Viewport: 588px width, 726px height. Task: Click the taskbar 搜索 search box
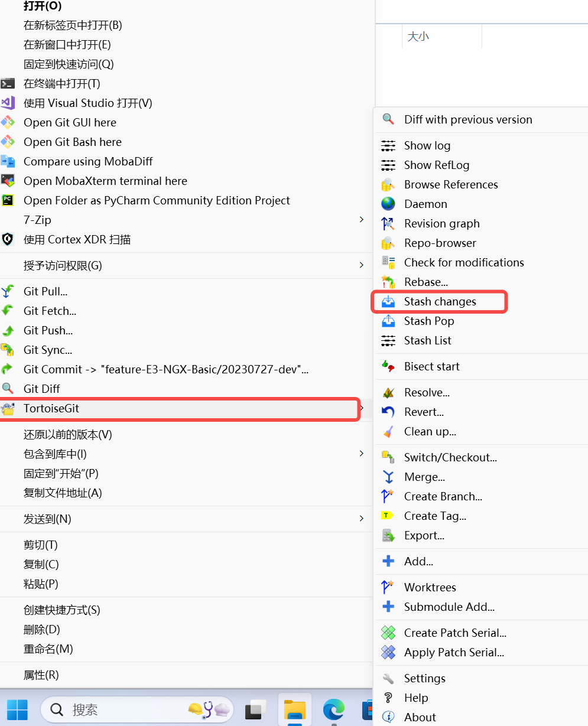137,709
